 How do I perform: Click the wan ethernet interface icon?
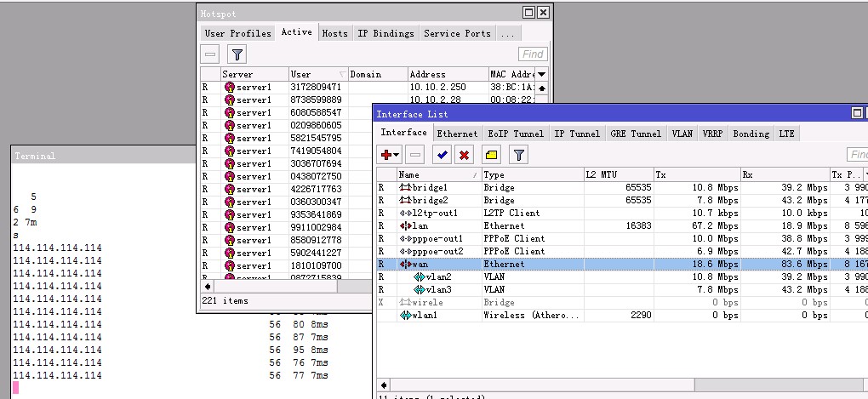point(405,264)
